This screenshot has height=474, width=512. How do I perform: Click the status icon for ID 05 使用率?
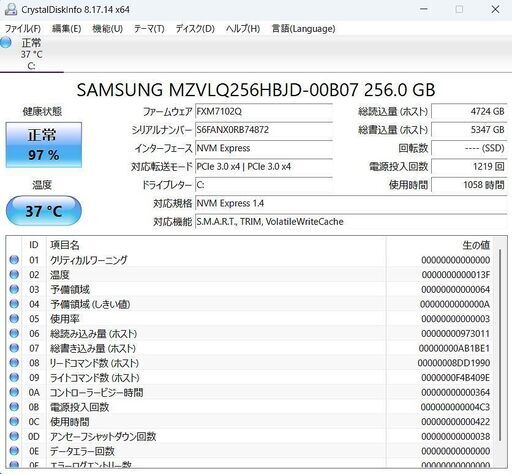14,318
